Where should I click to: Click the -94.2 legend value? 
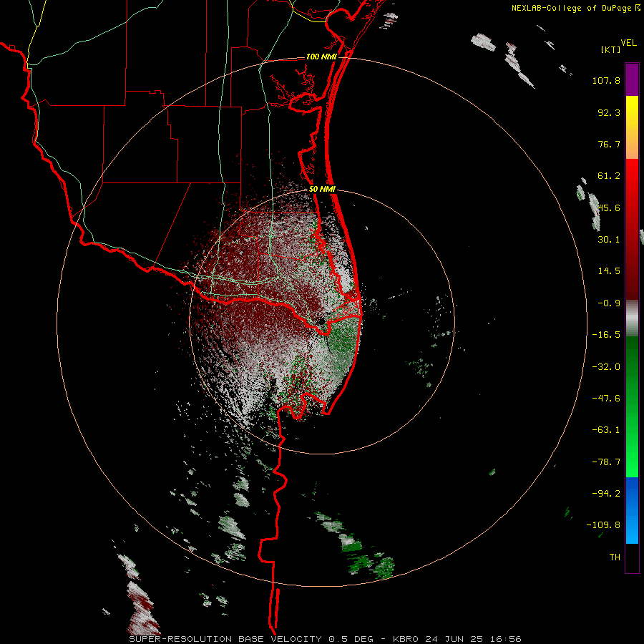[x=606, y=494]
